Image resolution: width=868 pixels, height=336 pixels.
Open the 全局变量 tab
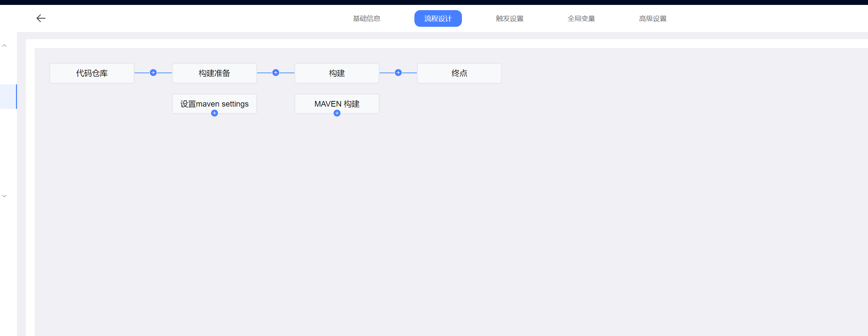coord(581,19)
